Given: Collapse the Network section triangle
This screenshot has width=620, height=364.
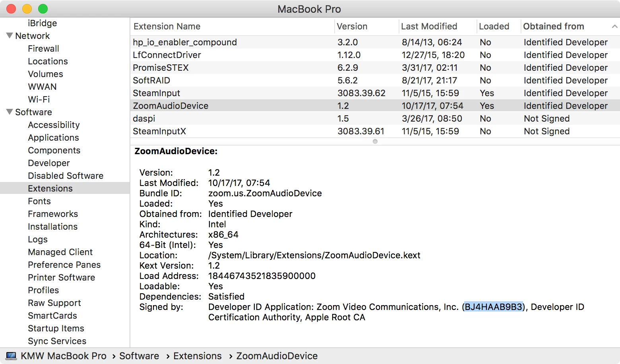Looking at the screenshot, I should 10,35.
